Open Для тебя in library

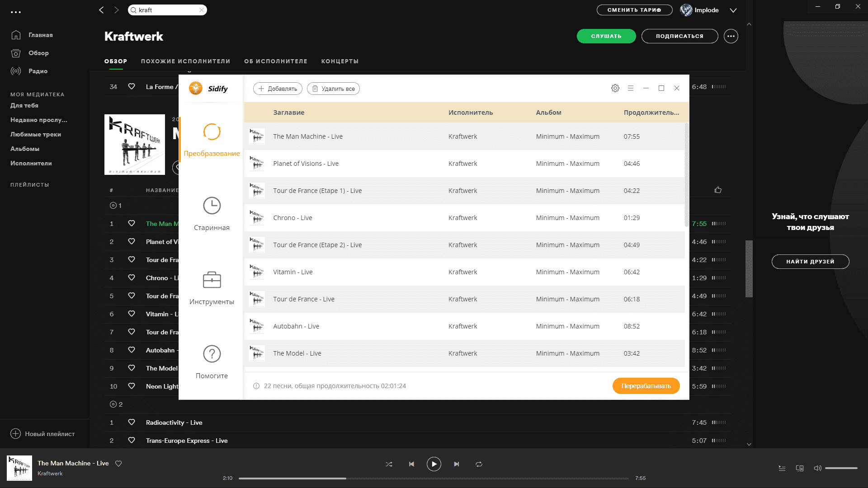24,105
